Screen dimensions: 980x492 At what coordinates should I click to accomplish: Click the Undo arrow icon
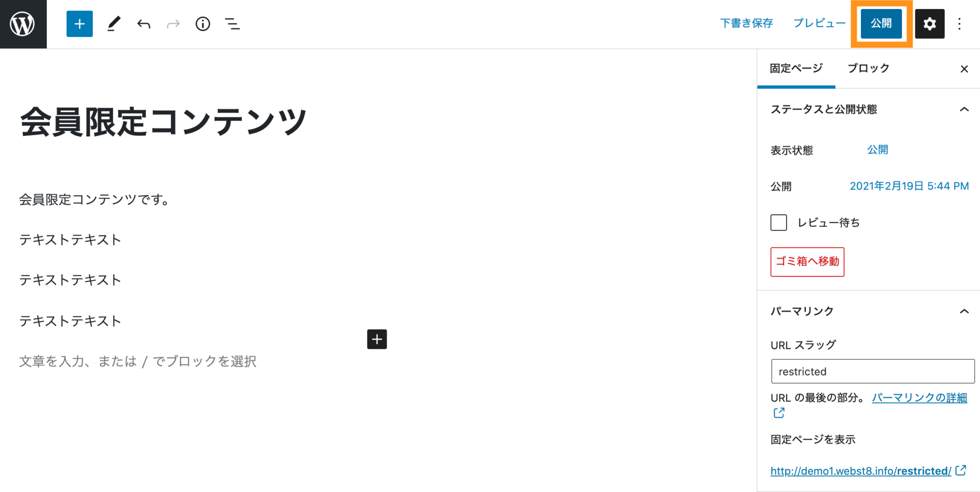coord(143,23)
